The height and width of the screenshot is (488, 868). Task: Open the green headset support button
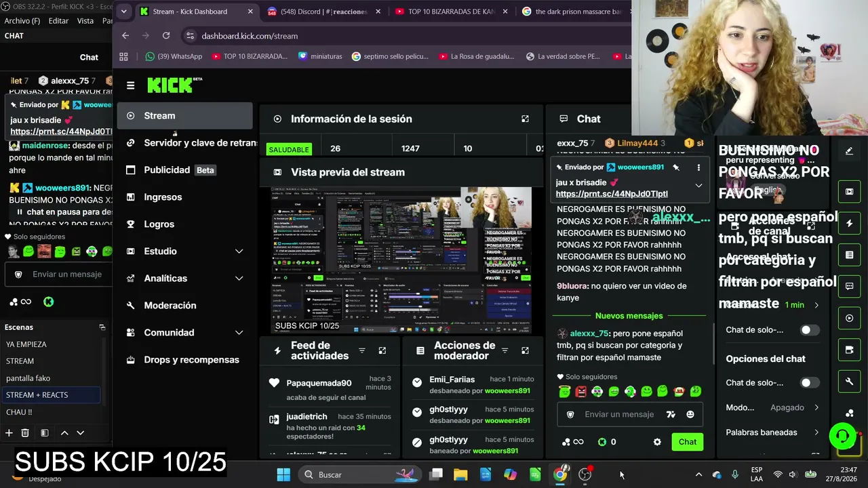click(x=843, y=434)
